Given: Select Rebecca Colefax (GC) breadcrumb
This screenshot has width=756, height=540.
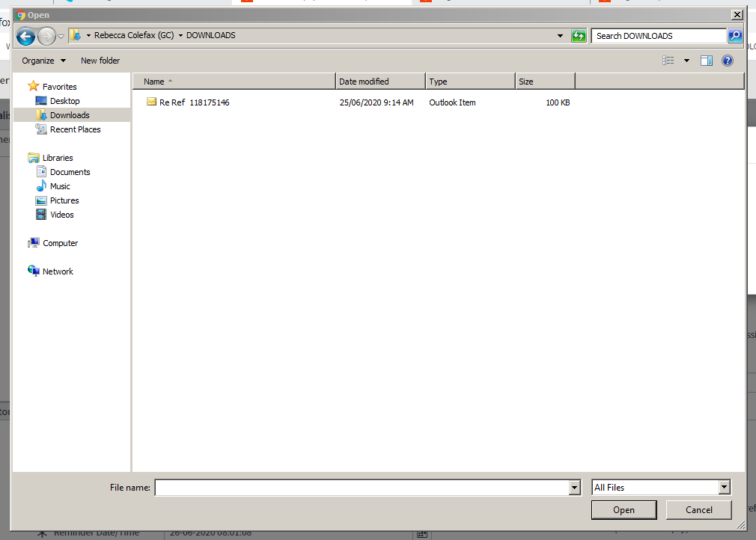Looking at the screenshot, I should pyautogui.click(x=134, y=35).
